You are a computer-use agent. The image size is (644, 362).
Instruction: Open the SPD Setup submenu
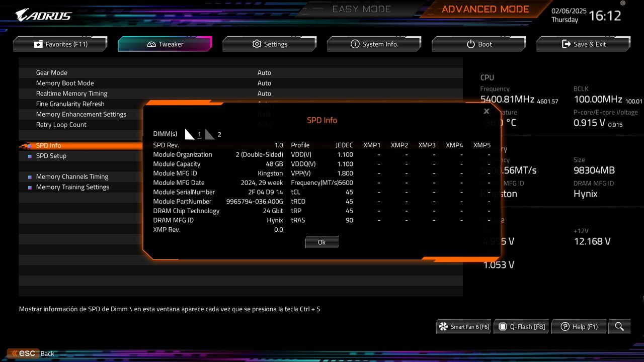(x=51, y=156)
